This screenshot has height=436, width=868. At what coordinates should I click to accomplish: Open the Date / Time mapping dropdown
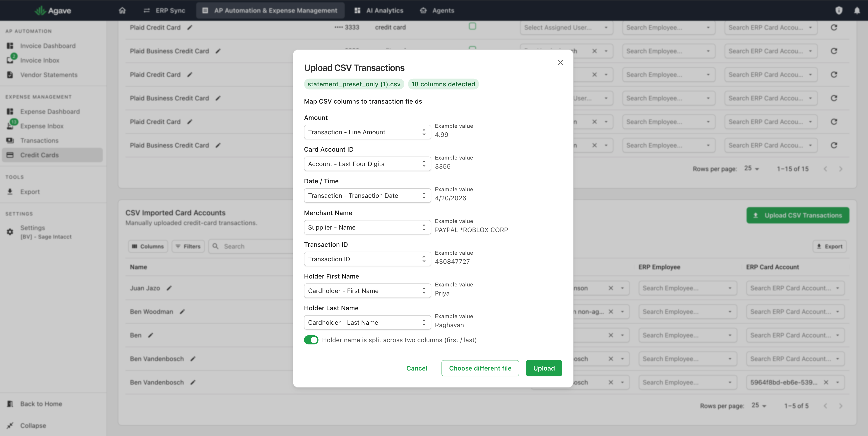367,196
